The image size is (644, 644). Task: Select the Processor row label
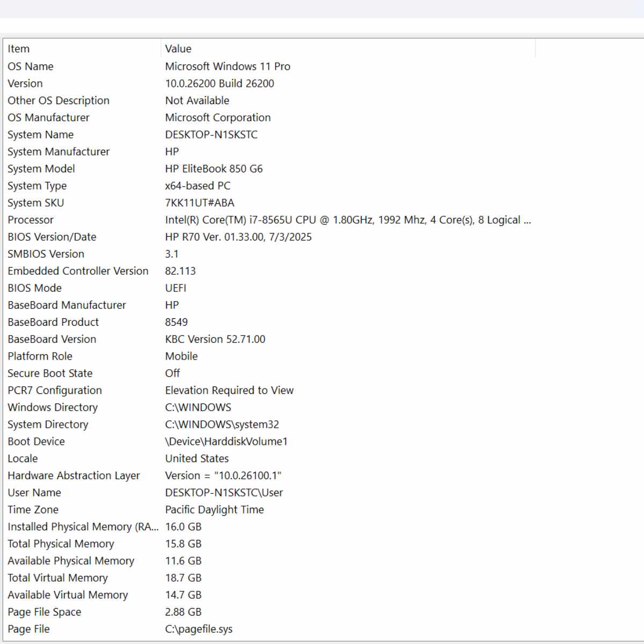pos(31,220)
